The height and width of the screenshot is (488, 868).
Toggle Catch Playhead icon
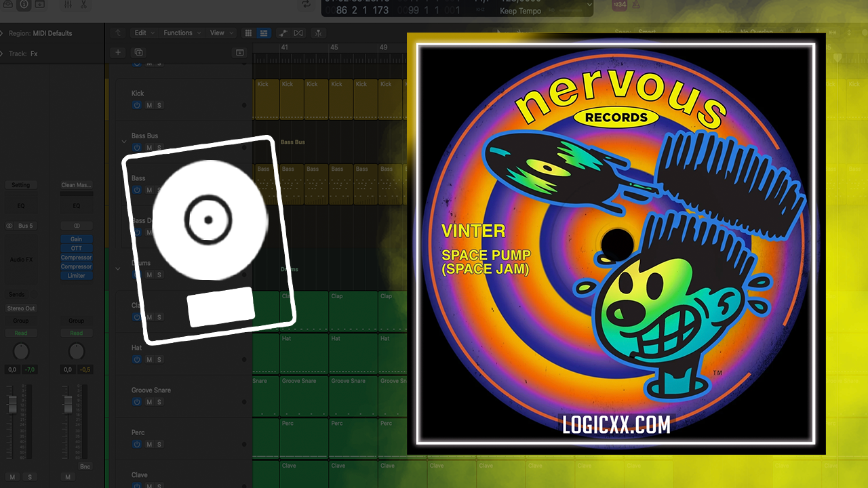tap(318, 33)
